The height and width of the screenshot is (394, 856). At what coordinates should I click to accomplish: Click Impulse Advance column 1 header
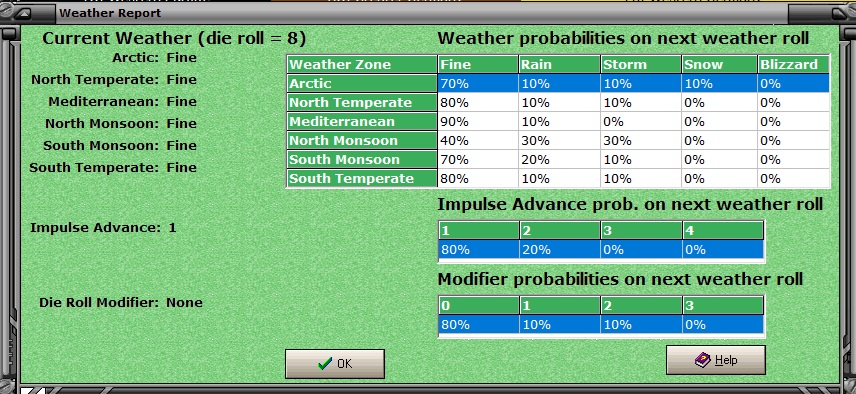point(478,230)
